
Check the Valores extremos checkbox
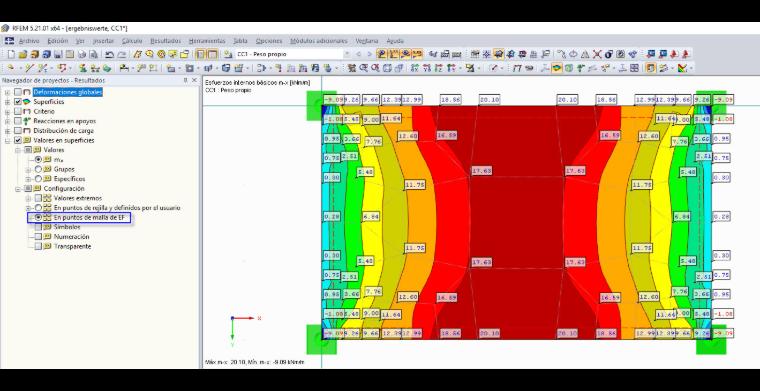(38, 198)
